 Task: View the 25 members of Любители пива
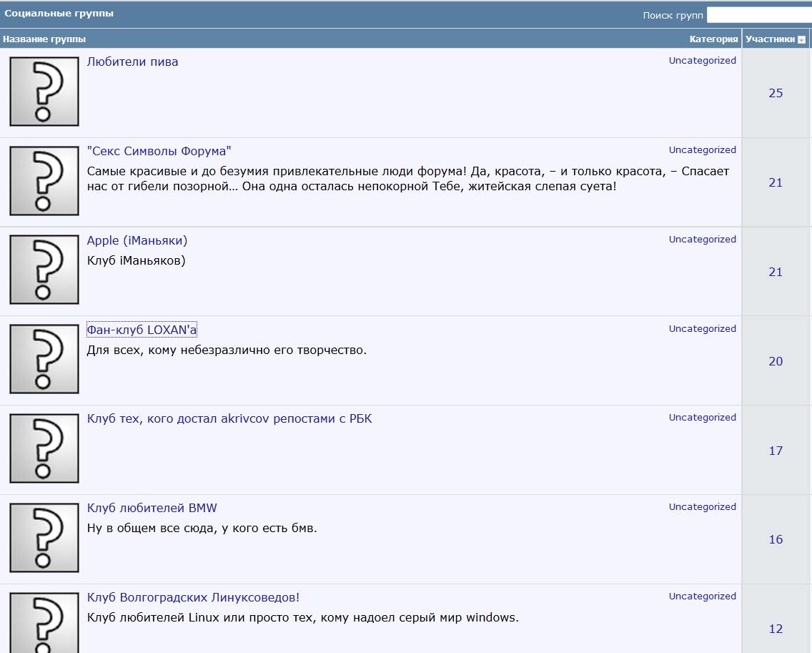coord(776,93)
